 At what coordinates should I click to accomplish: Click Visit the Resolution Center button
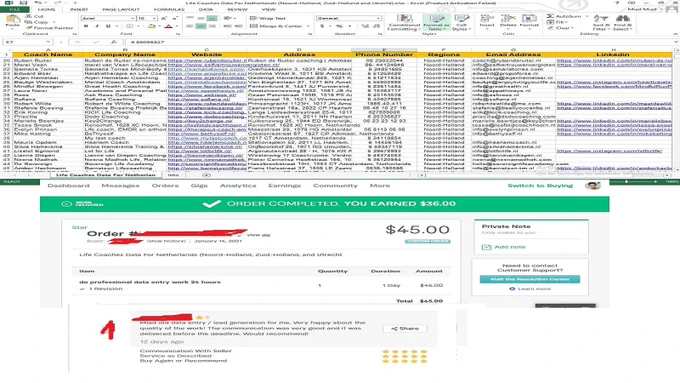click(530, 279)
